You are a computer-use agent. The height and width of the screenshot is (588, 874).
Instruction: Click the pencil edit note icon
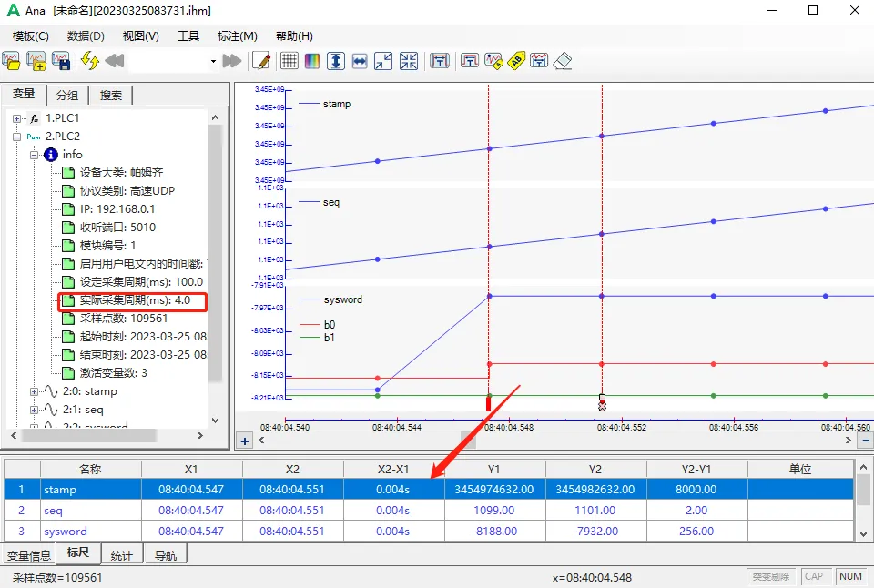[261, 61]
